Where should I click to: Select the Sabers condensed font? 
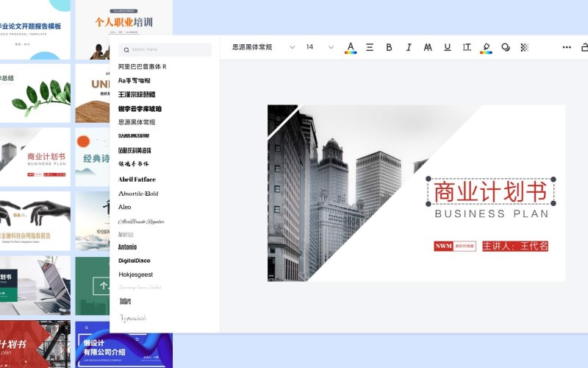tap(125, 301)
